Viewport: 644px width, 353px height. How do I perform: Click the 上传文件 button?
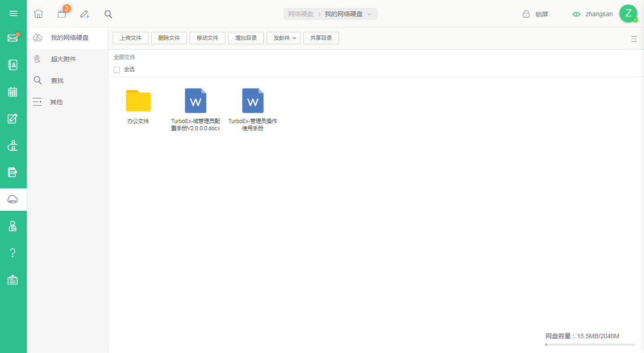131,38
